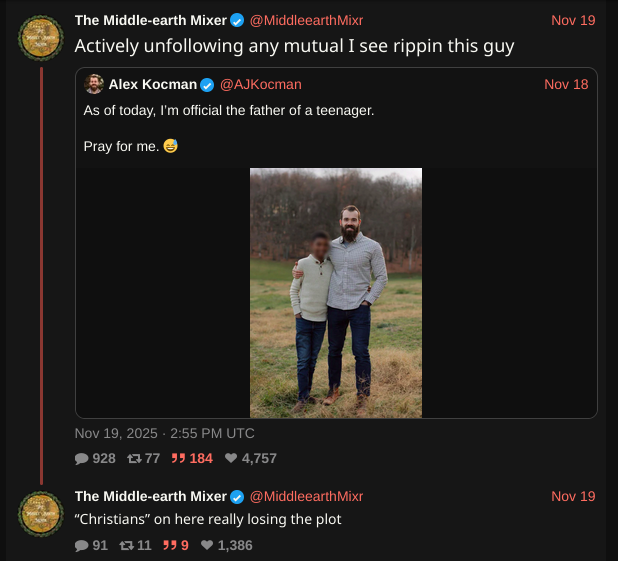Click the Alex Kocman display name
The image size is (618, 561).
153,84
